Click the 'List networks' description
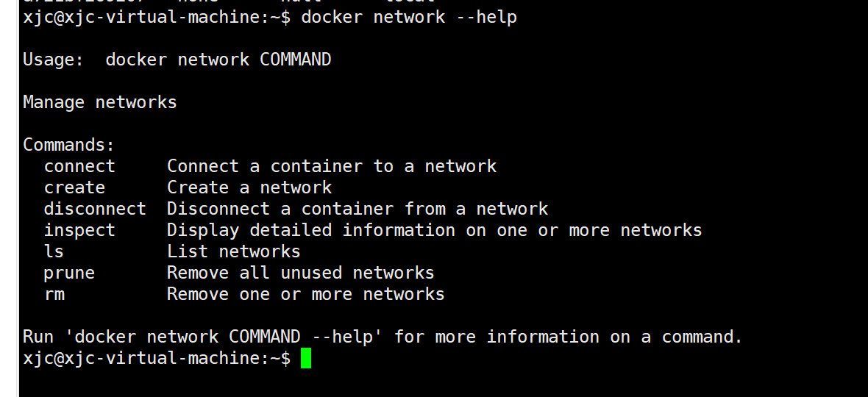 pyautogui.click(x=234, y=251)
